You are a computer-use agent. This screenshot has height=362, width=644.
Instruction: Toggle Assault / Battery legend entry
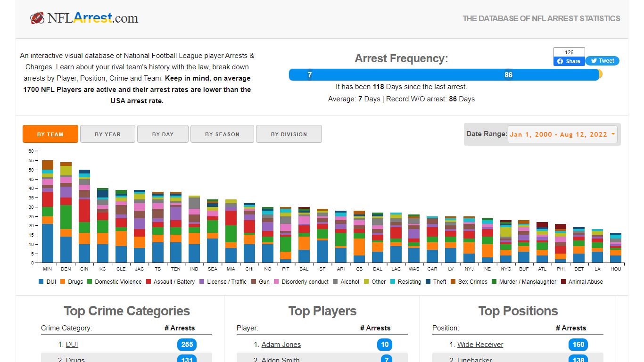click(x=170, y=282)
